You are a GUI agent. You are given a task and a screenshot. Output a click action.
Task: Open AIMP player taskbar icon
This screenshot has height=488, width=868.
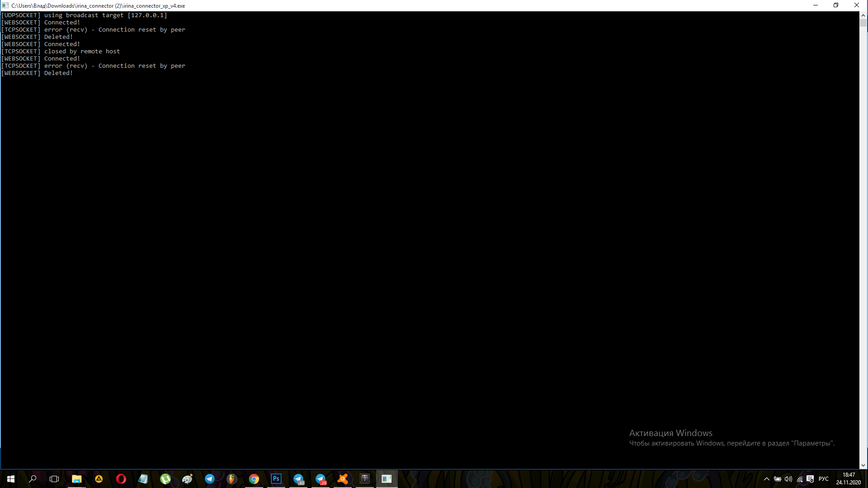(x=99, y=479)
